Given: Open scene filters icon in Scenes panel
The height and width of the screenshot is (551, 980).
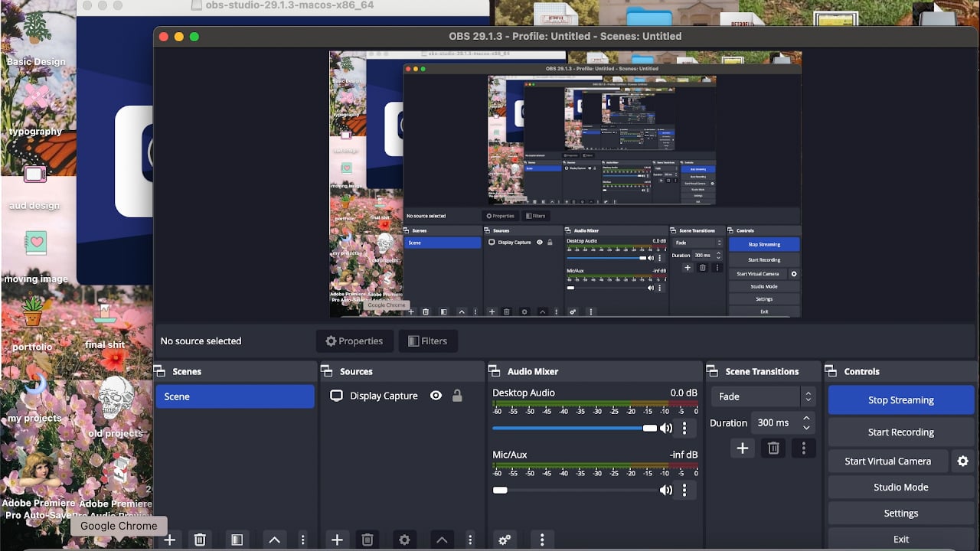Looking at the screenshot, I should (237, 540).
